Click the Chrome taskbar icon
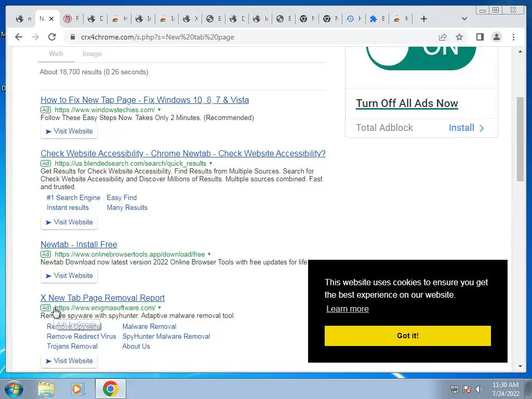Screen dimensions: 532x399 coord(110,389)
